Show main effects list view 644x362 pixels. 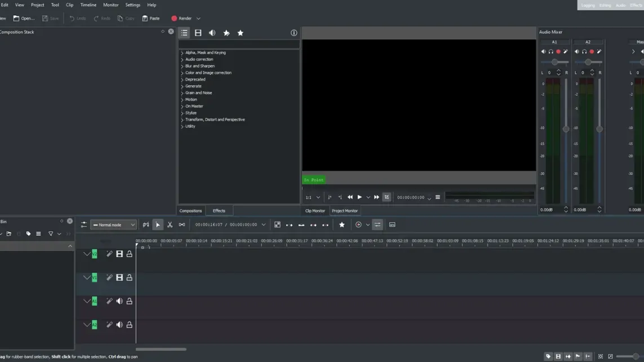pyautogui.click(x=184, y=33)
